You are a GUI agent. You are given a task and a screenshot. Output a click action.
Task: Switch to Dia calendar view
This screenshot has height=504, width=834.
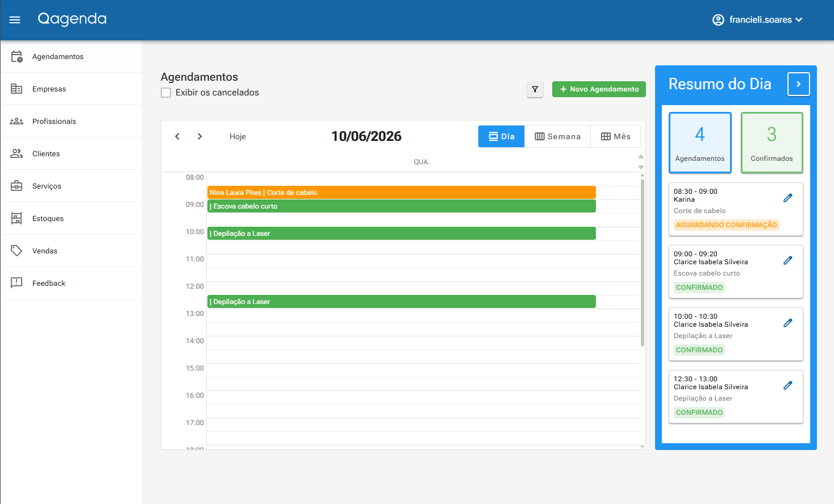pyautogui.click(x=502, y=136)
